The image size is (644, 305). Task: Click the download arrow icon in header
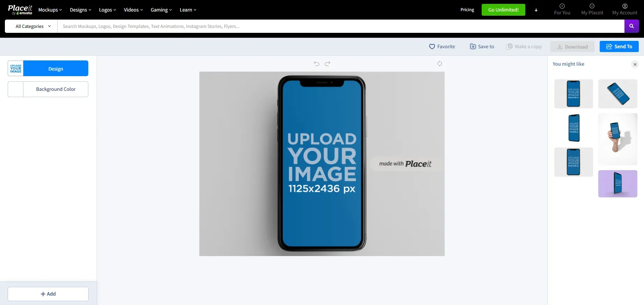click(x=536, y=10)
